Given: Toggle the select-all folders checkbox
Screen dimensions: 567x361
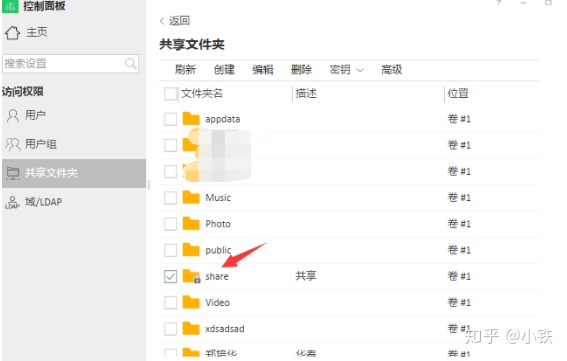Looking at the screenshot, I should pyautogui.click(x=171, y=94).
